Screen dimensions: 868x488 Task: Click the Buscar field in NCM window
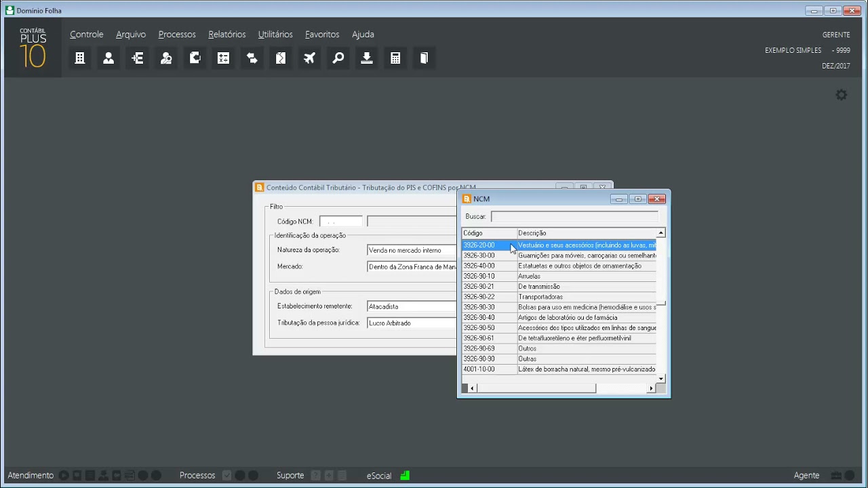point(574,217)
